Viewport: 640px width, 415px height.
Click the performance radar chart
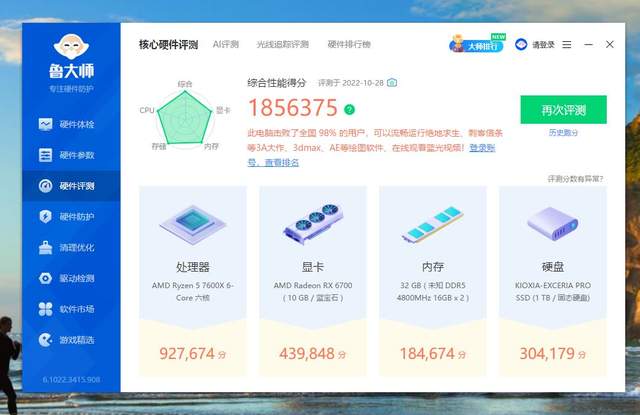tap(185, 118)
